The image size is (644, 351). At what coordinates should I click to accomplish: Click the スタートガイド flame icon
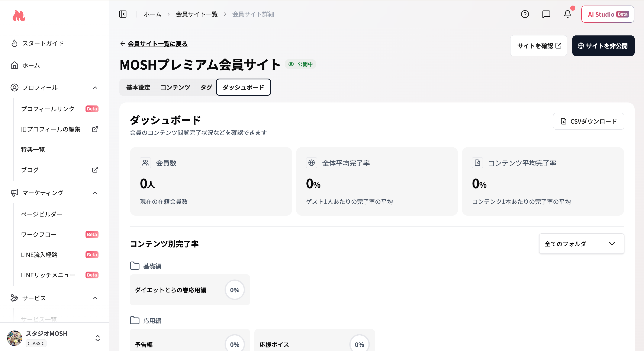[x=15, y=43]
